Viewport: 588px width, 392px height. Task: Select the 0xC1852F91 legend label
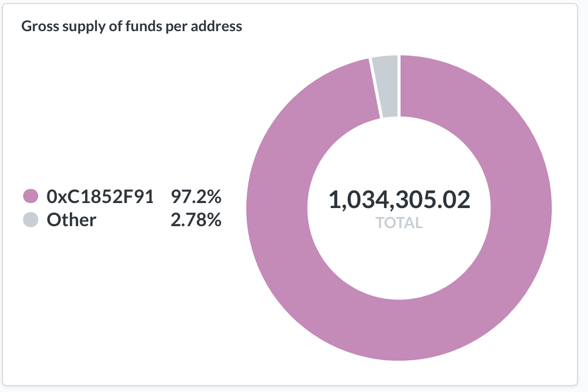coord(100,197)
